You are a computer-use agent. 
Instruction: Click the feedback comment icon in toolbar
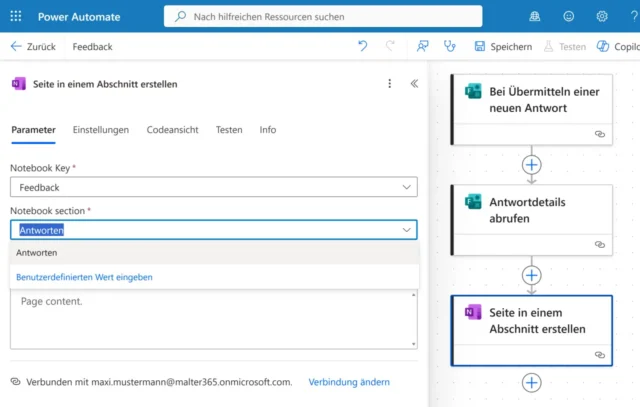pos(423,46)
